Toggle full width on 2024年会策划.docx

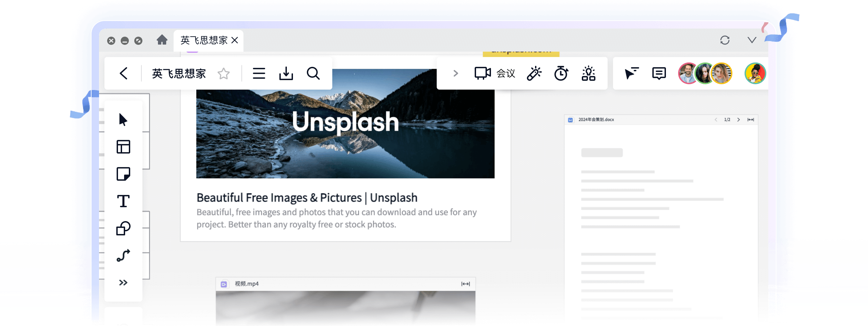pos(751,120)
